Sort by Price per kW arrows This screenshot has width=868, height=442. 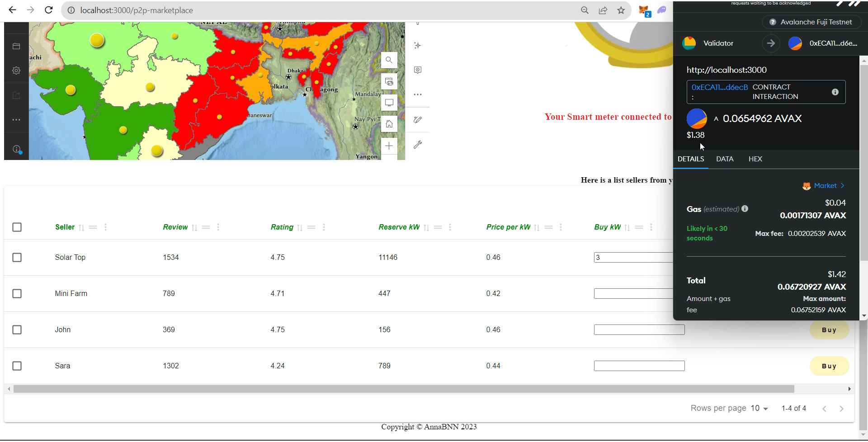pos(537,227)
